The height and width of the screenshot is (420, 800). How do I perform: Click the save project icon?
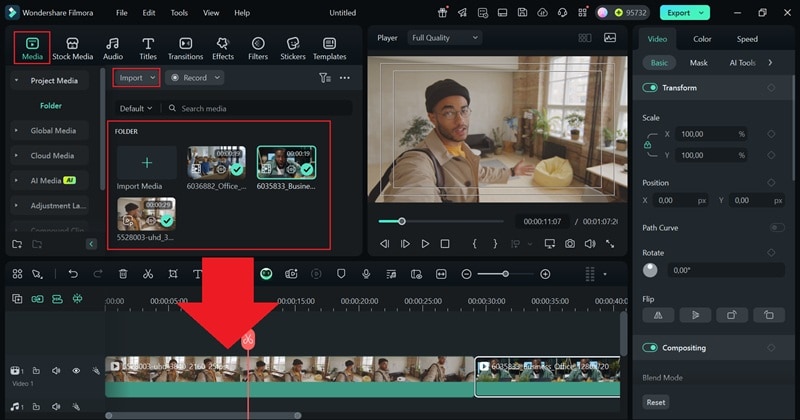click(522, 13)
